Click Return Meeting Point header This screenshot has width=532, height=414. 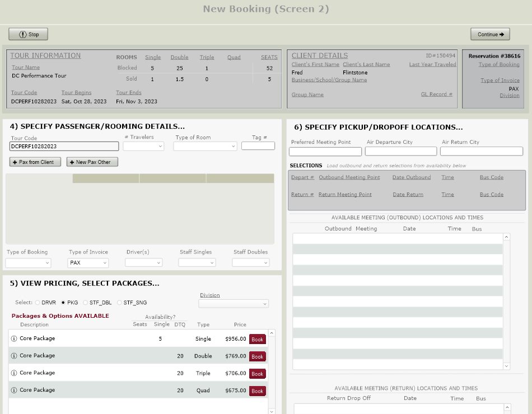pos(345,195)
